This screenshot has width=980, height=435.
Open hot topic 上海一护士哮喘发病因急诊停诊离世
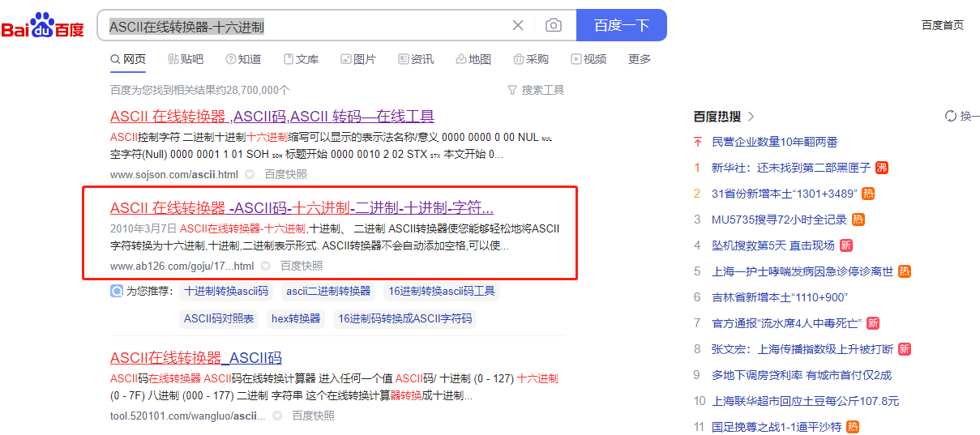(802, 271)
